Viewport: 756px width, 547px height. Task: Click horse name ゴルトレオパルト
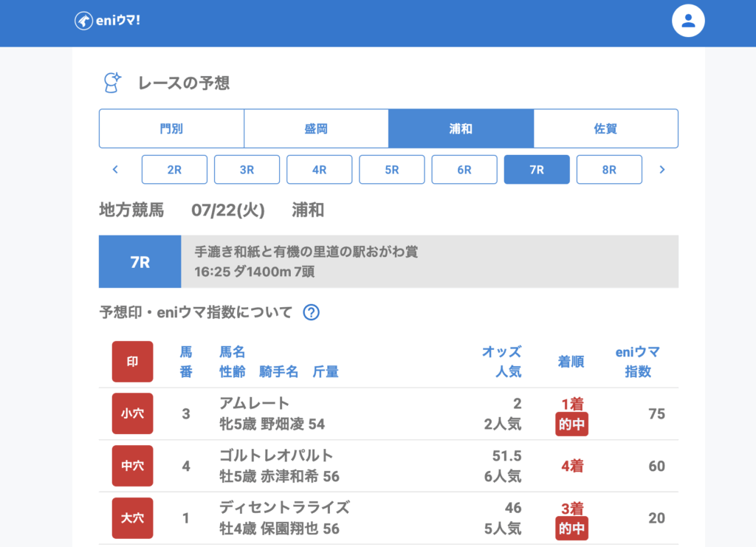tap(276, 455)
